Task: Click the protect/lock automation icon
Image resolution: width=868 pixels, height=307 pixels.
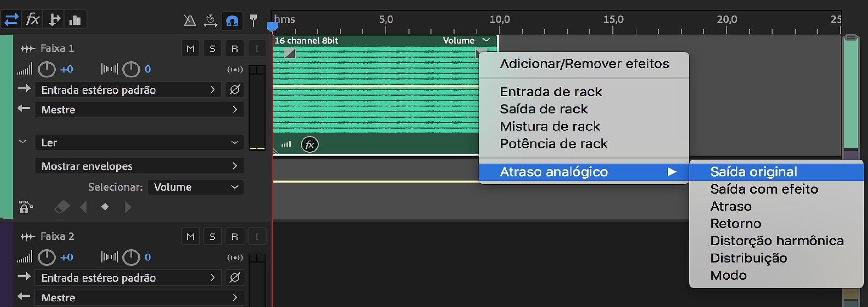Action: [26, 207]
